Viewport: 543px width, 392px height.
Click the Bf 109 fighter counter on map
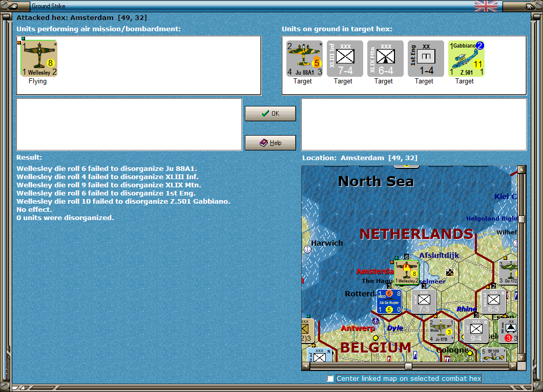493,355
